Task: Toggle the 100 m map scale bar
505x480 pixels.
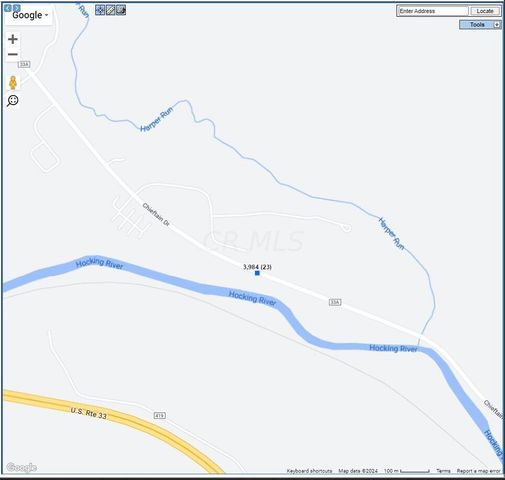Action: [x=407, y=471]
